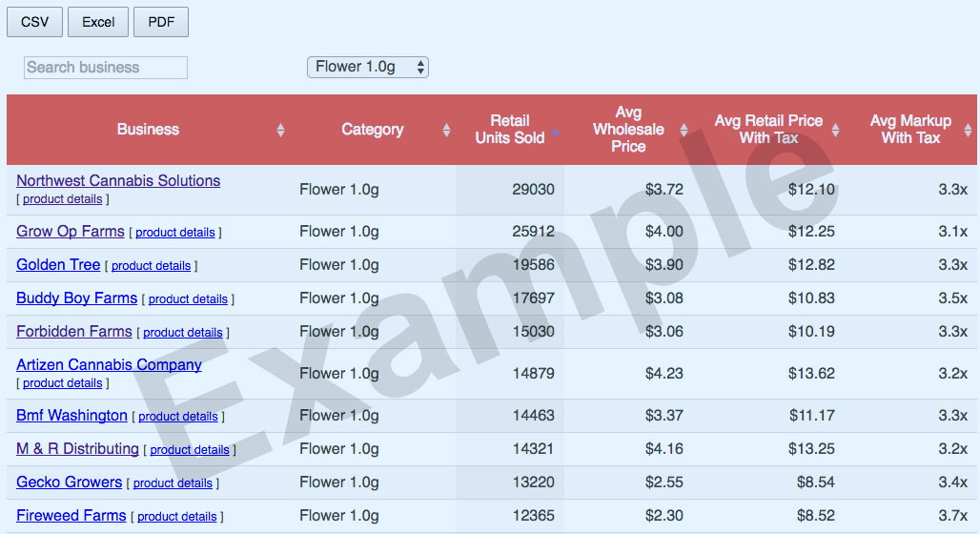
Task: Open Buddy Boy Farms link
Action: click(77, 298)
